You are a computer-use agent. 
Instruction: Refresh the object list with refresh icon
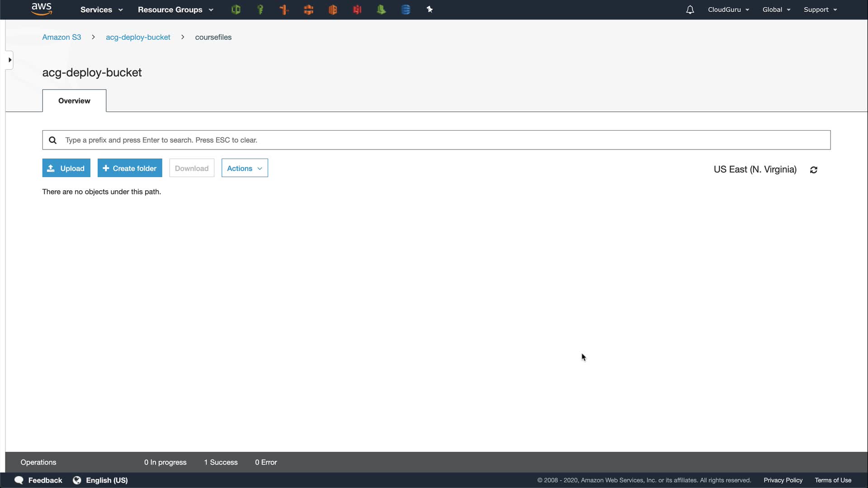click(814, 170)
